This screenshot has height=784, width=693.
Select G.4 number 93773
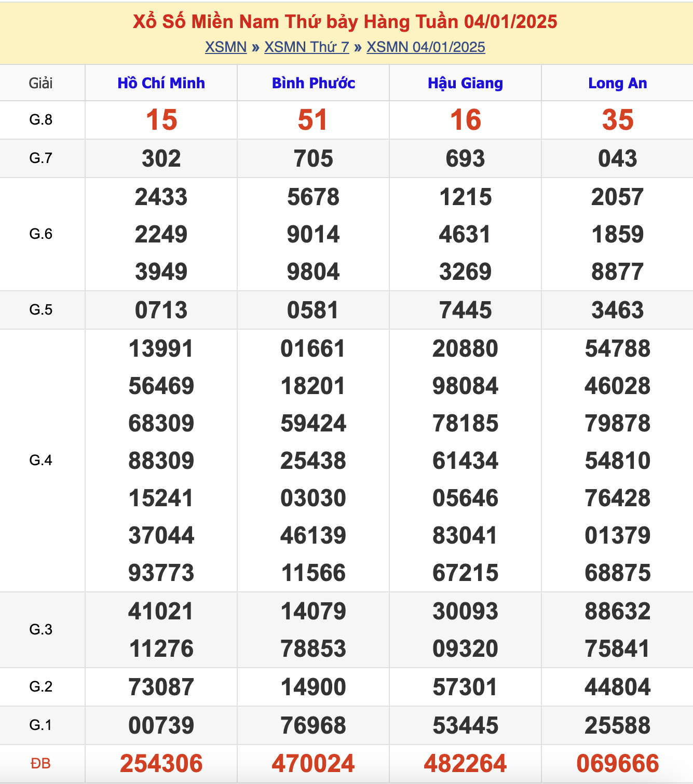point(161,573)
